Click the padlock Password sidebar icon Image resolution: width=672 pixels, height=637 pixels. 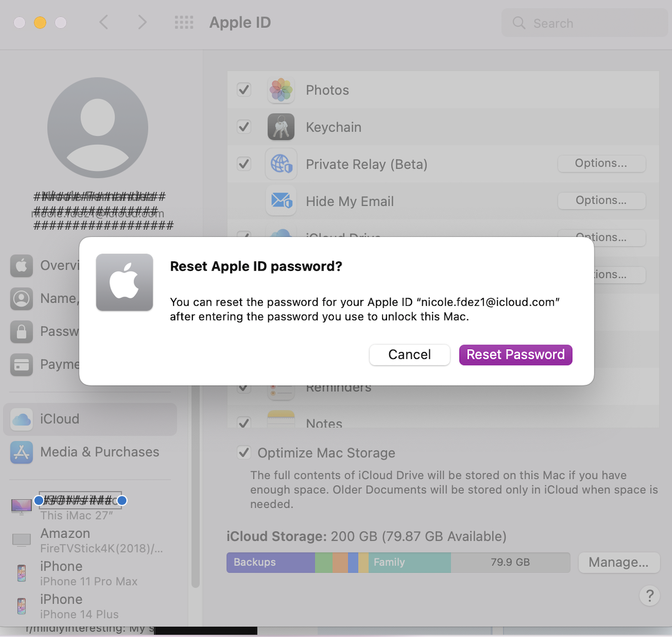click(22, 332)
